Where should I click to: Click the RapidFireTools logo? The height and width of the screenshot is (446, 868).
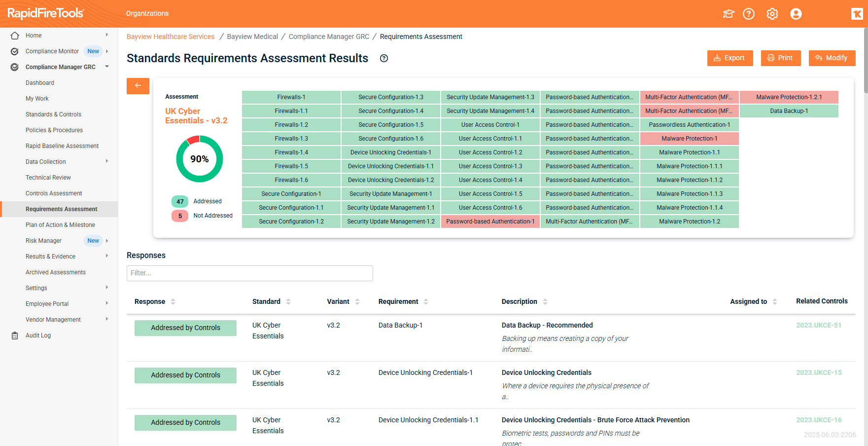45,13
